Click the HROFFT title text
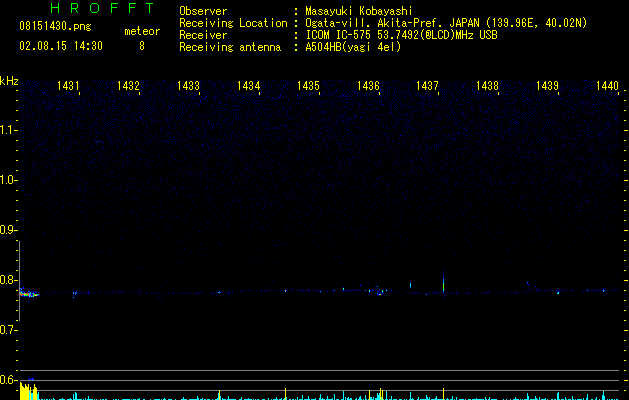 point(103,8)
